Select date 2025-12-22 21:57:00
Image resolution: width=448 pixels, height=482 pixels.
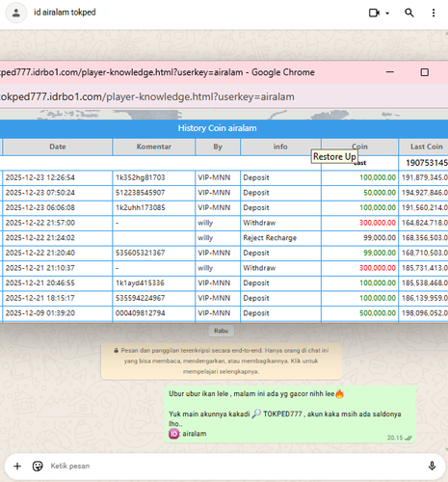40,223
